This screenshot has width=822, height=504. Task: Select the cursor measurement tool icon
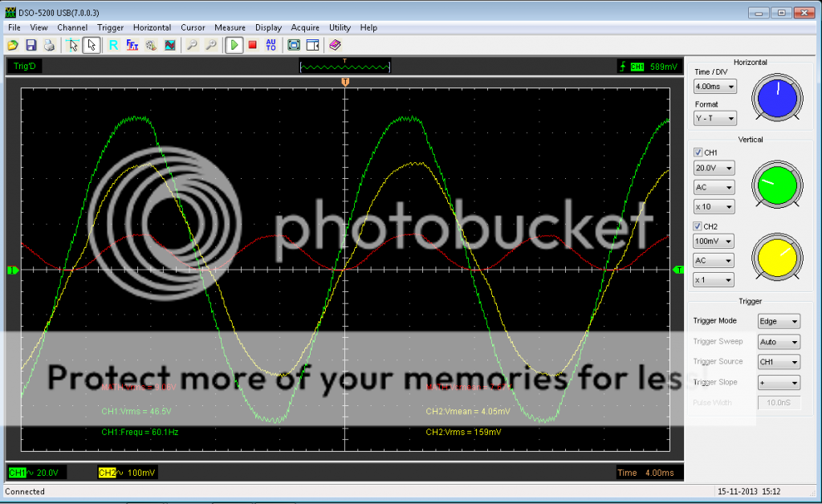73,45
